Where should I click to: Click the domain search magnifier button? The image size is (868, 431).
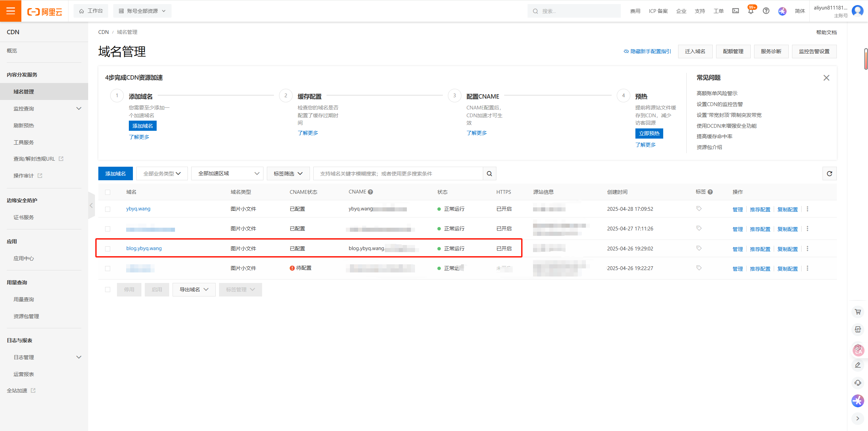489,173
